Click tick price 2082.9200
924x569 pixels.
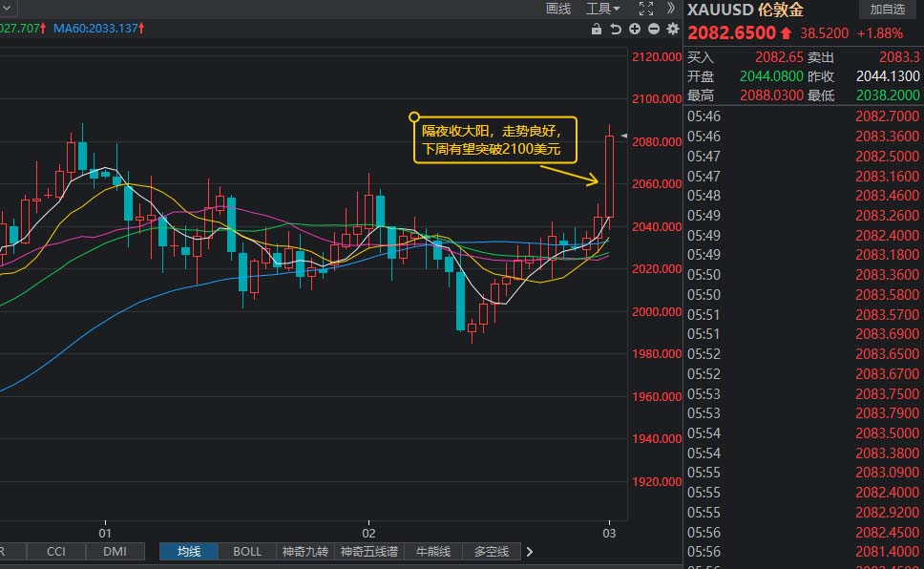click(x=887, y=513)
